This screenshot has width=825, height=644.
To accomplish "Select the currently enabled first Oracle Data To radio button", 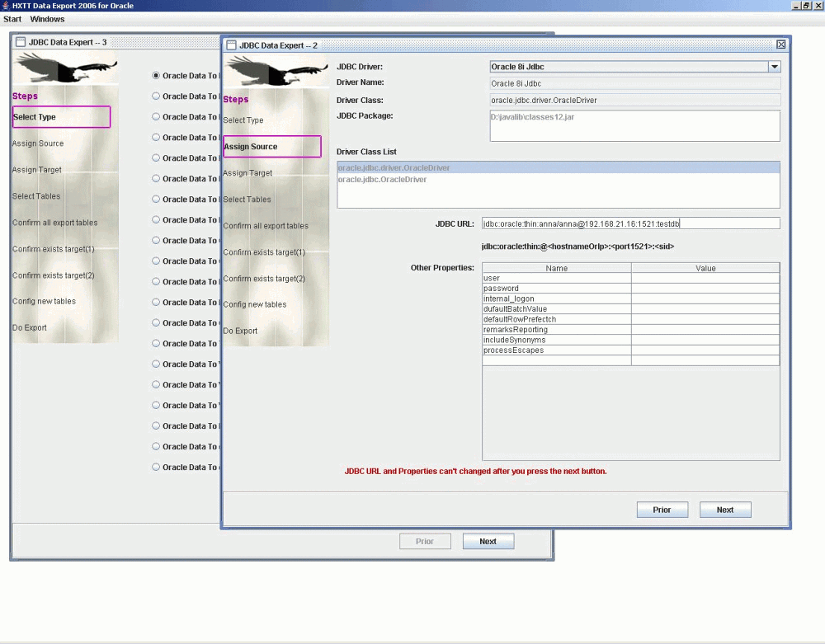I will [155, 75].
